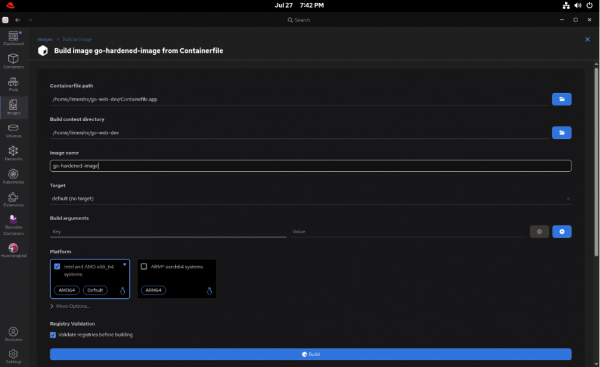This screenshot has height=367, width=600.
Task: Open the network status tray icon
Action: click(x=566, y=5)
